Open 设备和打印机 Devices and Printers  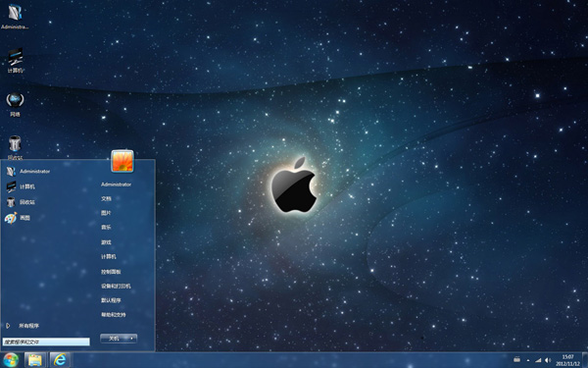116,286
